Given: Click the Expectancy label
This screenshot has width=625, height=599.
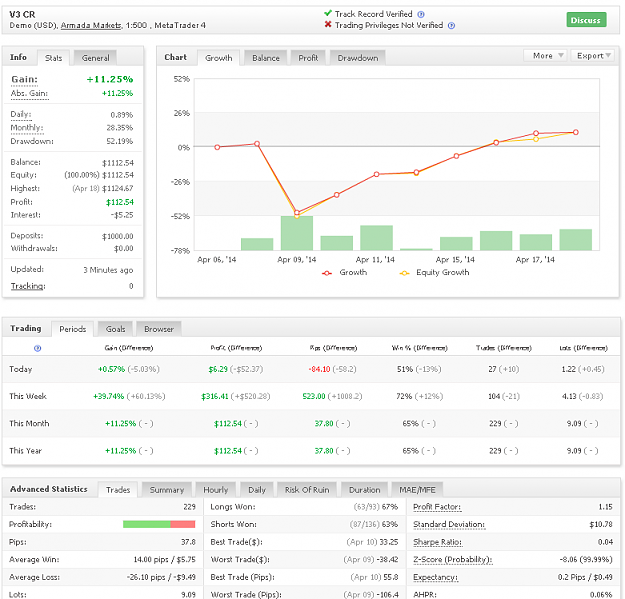Looking at the screenshot, I should point(435,577).
